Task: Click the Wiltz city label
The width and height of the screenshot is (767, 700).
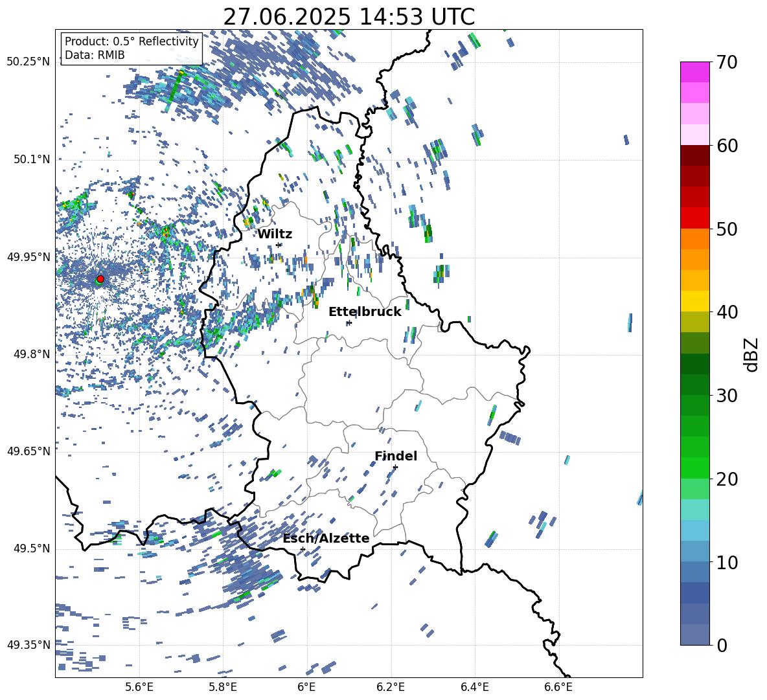Action: pos(275,234)
